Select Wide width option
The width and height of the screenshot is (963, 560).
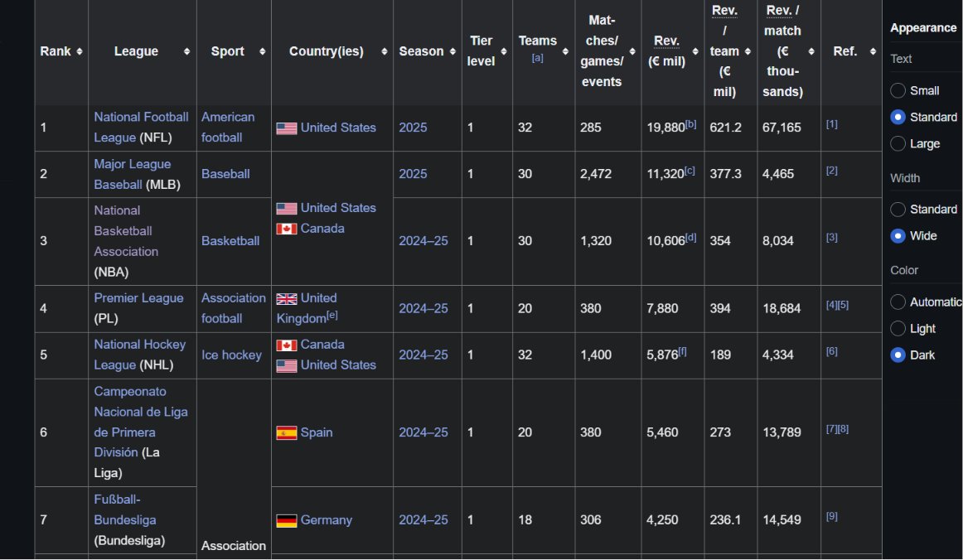[898, 236]
